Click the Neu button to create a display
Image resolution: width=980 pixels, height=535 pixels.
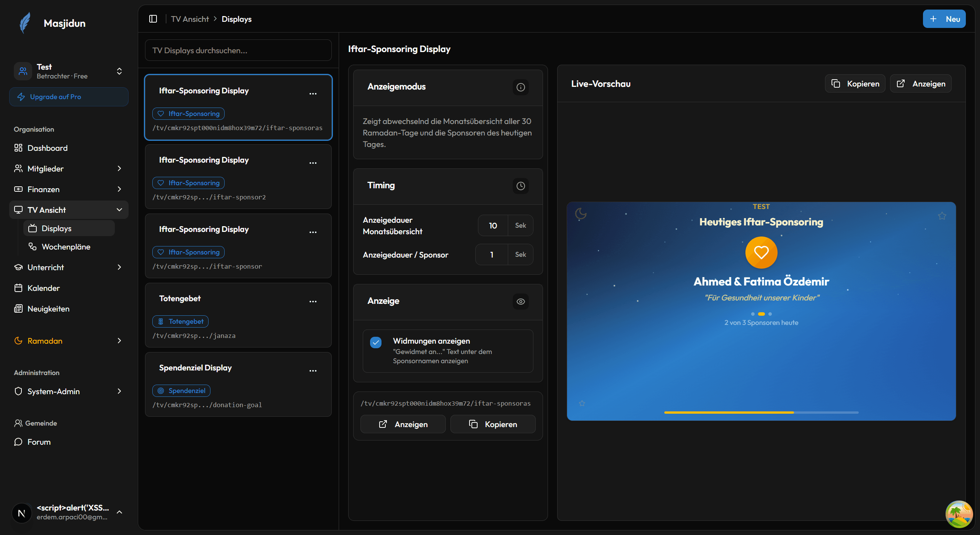944,18
